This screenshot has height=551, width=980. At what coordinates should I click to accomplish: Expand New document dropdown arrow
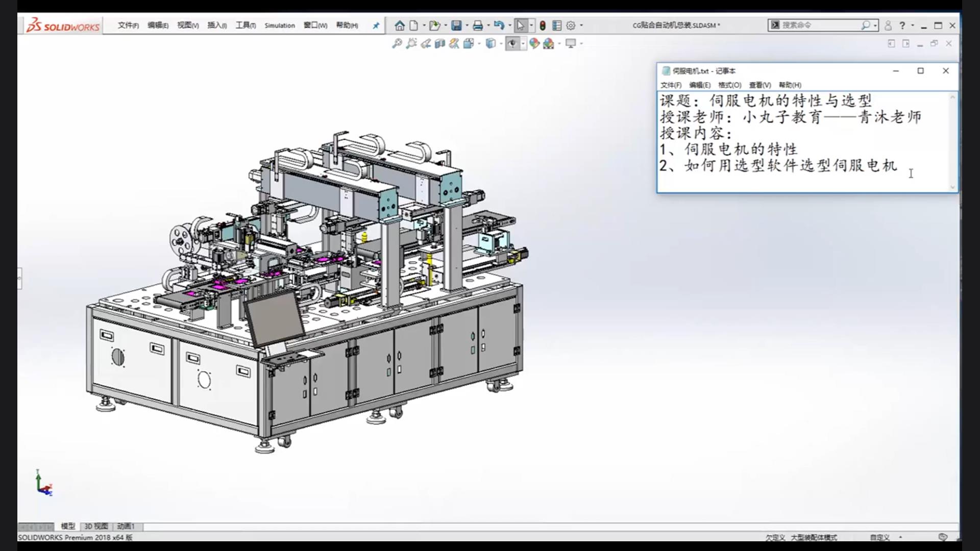click(424, 26)
